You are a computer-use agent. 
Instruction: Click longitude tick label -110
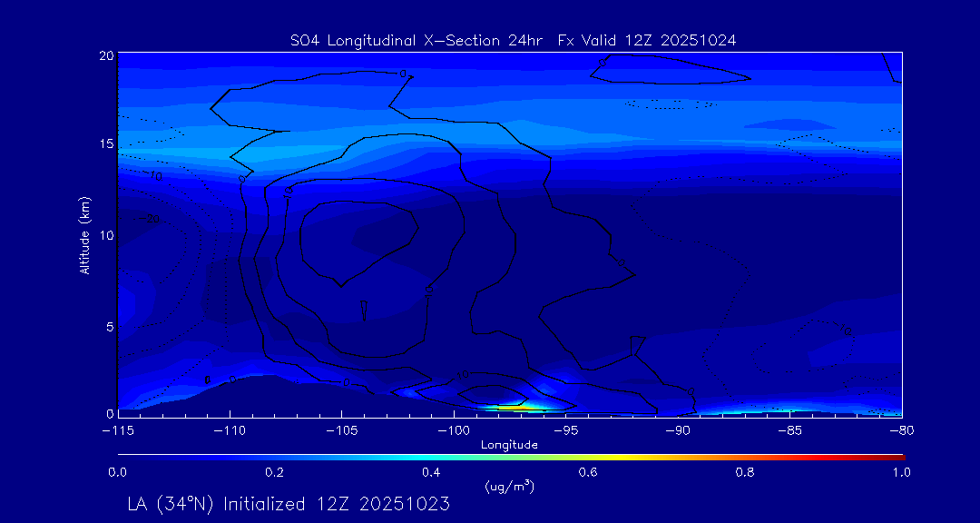(230, 431)
